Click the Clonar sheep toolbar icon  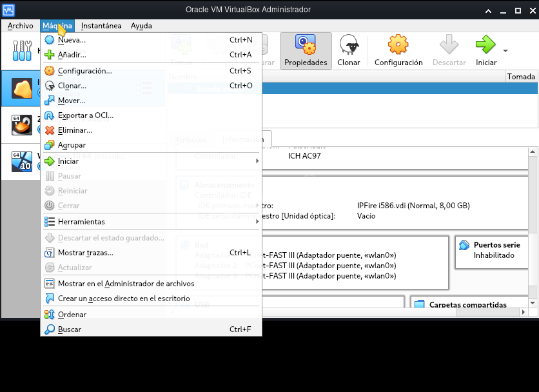point(349,46)
